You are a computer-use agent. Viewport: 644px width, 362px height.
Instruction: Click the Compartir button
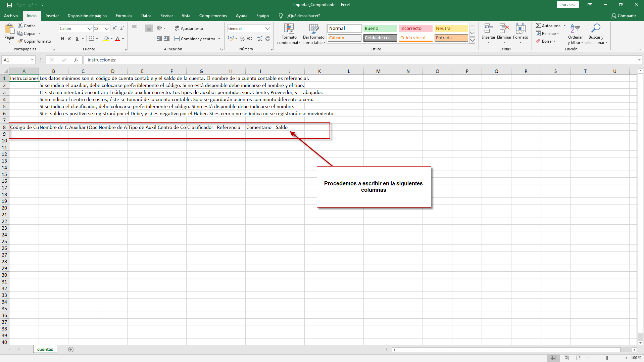tap(624, 16)
